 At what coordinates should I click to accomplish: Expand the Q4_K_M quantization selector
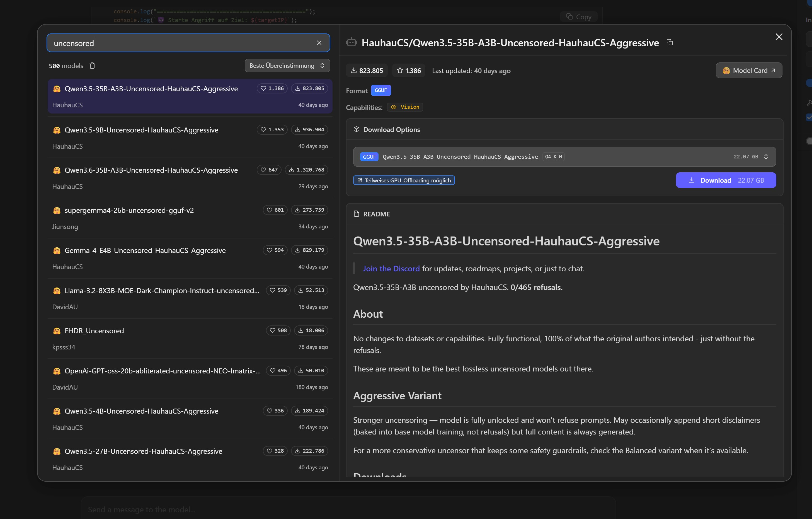coord(564,156)
